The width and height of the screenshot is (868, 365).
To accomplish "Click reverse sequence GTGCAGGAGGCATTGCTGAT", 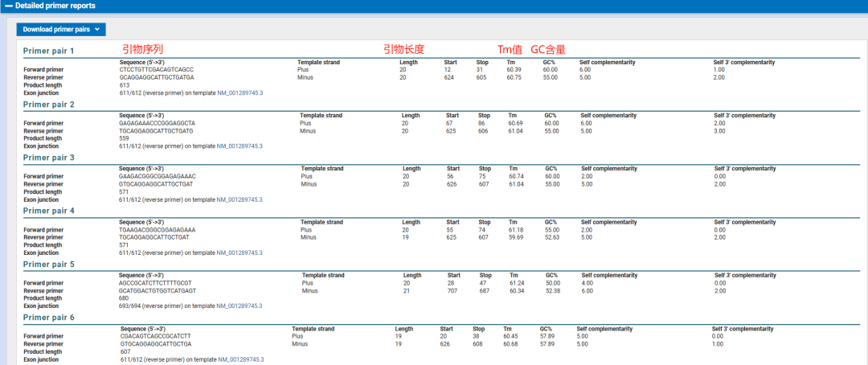I will [x=157, y=184].
